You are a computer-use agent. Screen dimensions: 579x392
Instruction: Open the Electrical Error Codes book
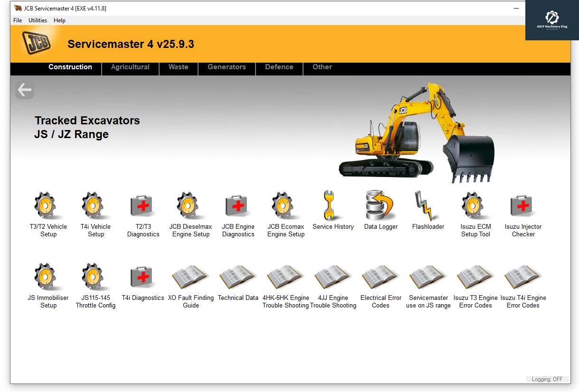coord(380,278)
